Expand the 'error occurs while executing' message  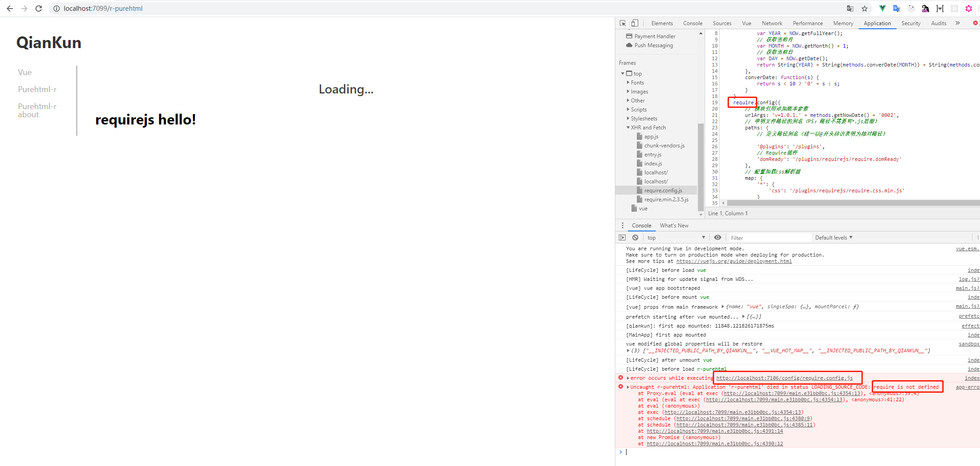pos(628,378)
